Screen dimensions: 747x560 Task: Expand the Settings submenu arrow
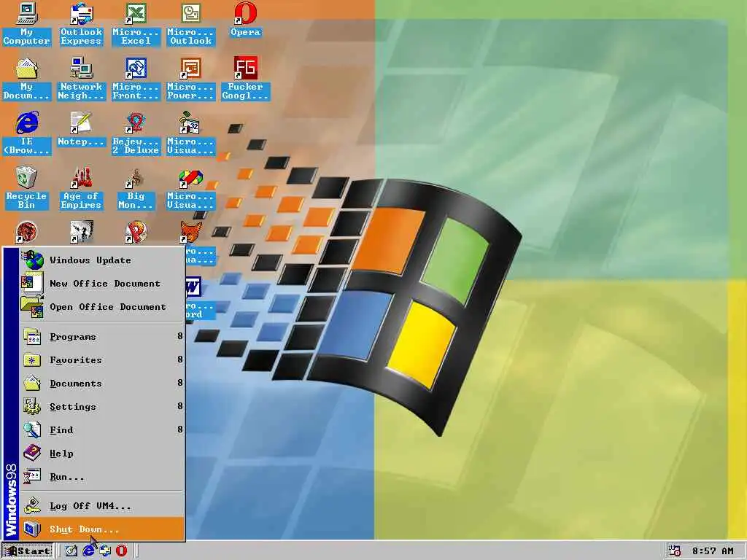point(180,406)
